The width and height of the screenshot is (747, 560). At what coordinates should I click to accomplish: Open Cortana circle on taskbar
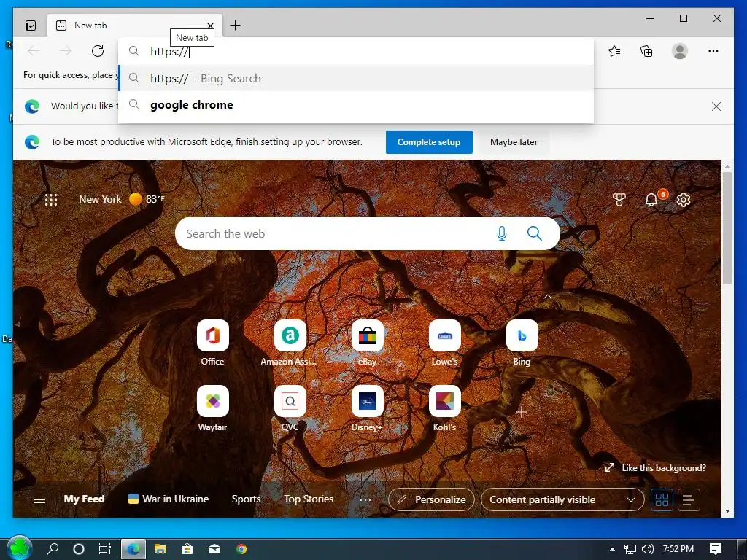tap(79, 549)
